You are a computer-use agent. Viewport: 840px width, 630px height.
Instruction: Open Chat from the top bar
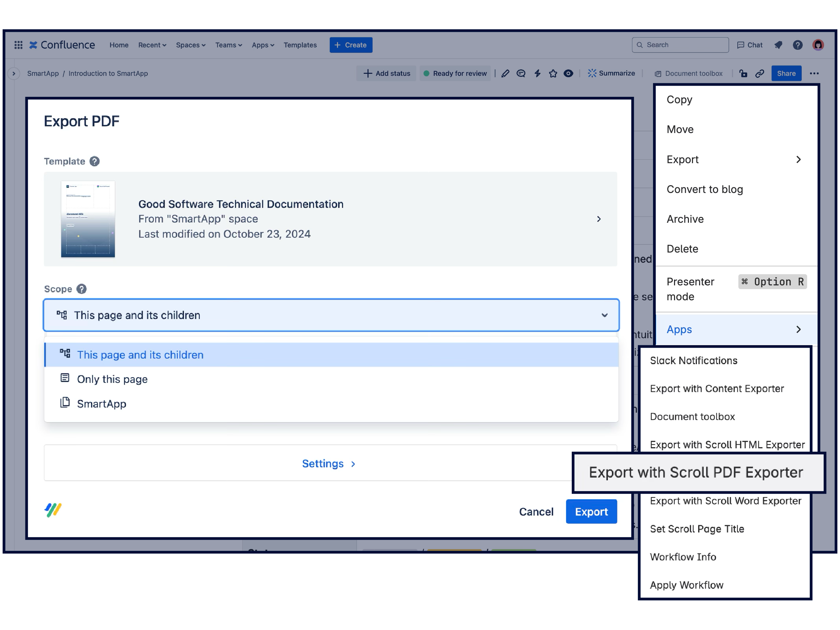[750, 45]
